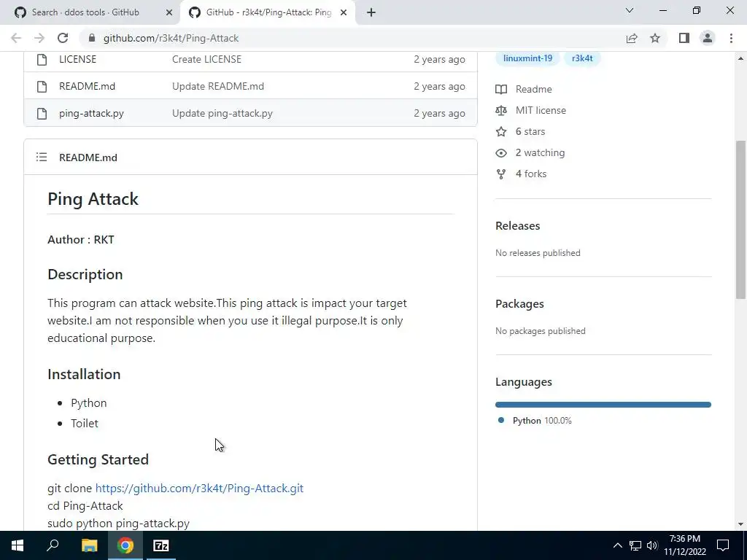Follow the Ping-Attack.git clone URL link
The height and width of the screenshot is (560, 747).
(199, 488)
